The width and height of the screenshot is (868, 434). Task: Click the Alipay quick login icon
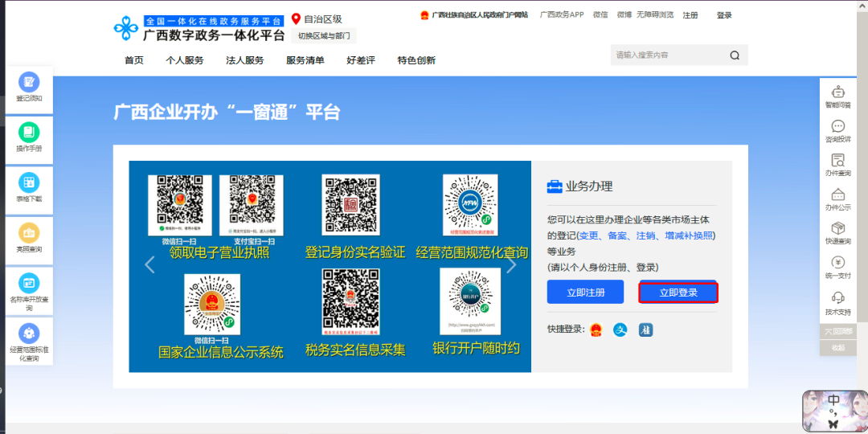pyautogui.click(x=620, y=330)
